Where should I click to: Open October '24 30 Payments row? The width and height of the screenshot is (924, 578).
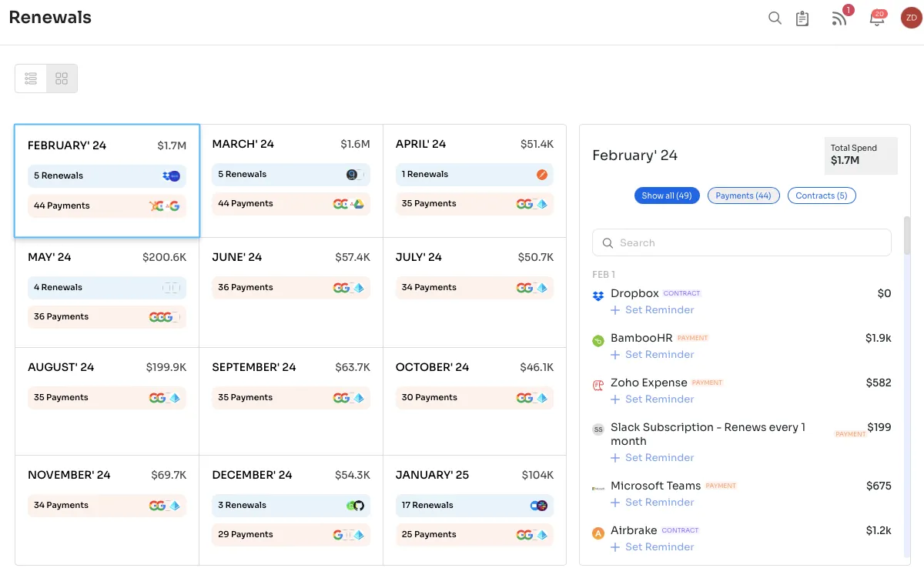[474, 397]
